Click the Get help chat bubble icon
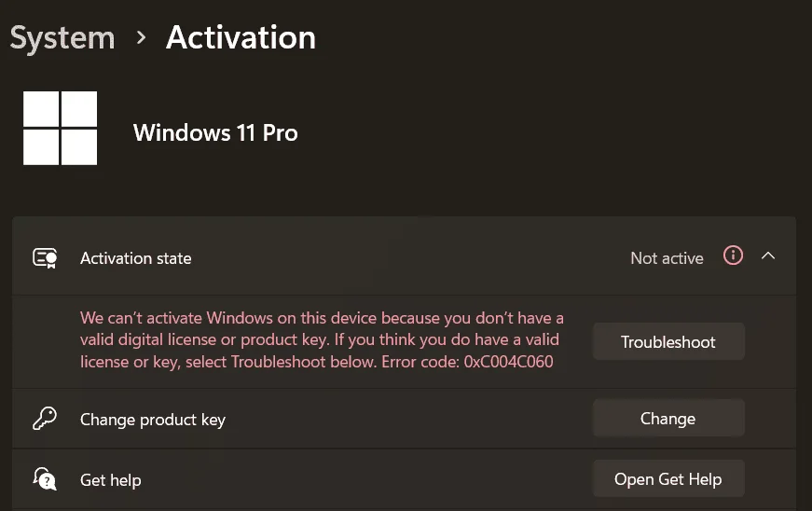The height and width of the screenshot is (511, 812). click(x=45, y=479)
